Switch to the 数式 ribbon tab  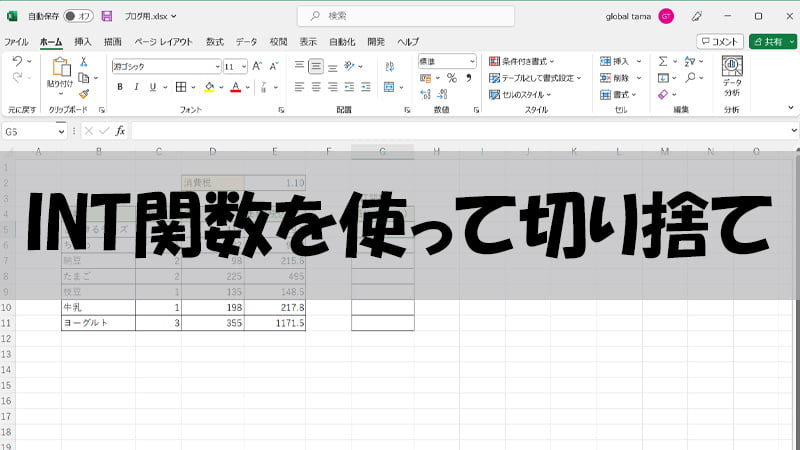pos(215,42)
